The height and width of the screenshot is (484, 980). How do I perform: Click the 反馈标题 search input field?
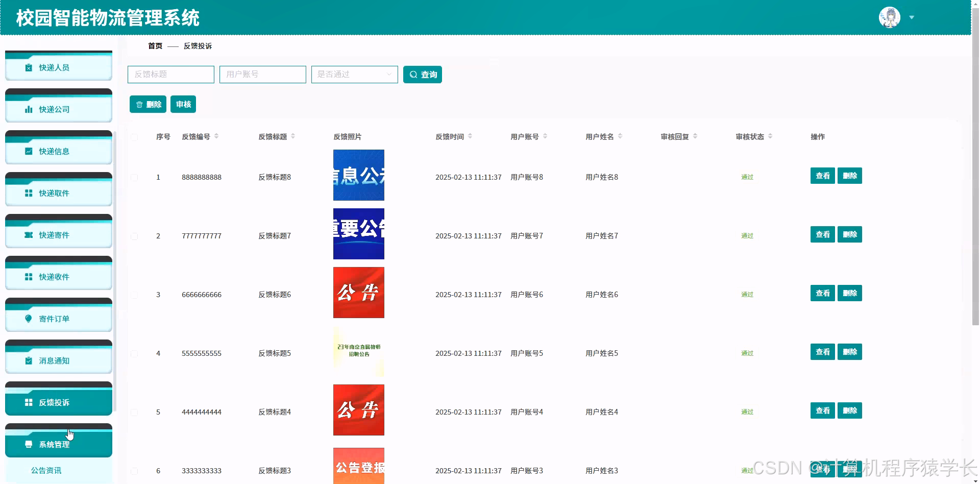point(170,75)
